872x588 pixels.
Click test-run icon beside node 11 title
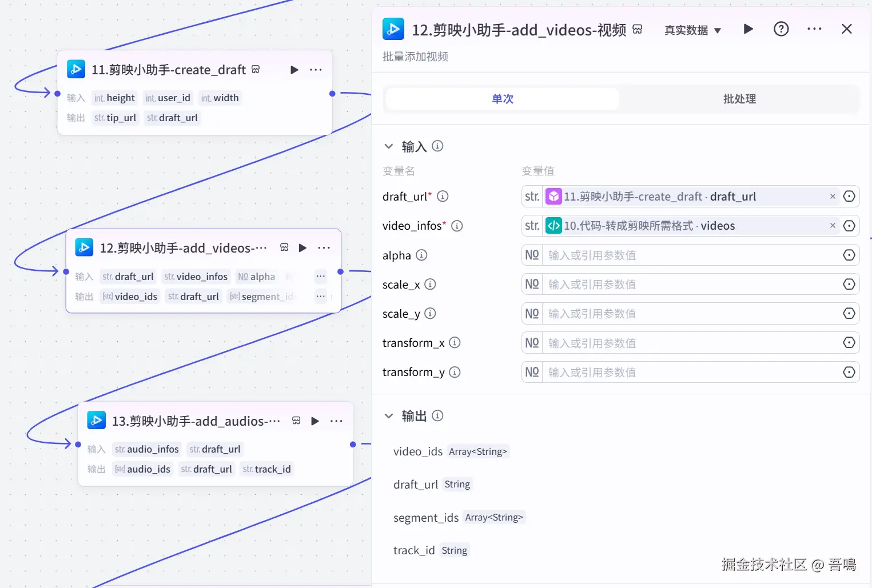[x=256, y=69]
